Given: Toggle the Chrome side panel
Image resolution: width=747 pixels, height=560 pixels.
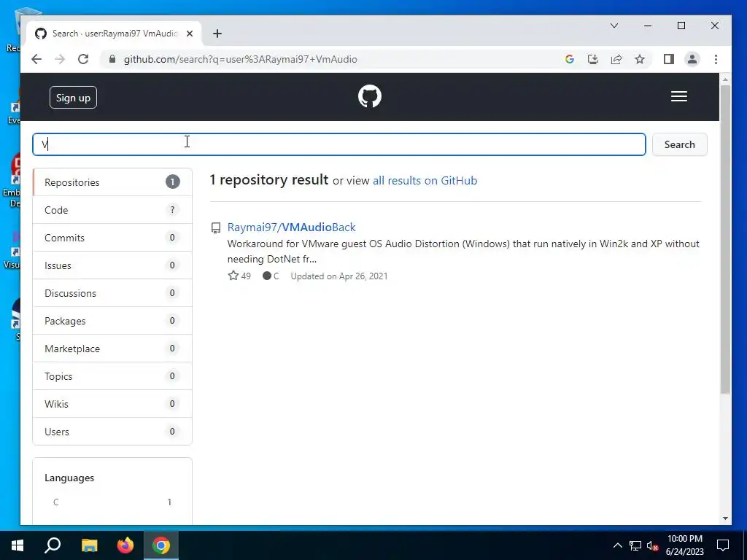Looking at the screenshot, I should (x=669, y=59).
